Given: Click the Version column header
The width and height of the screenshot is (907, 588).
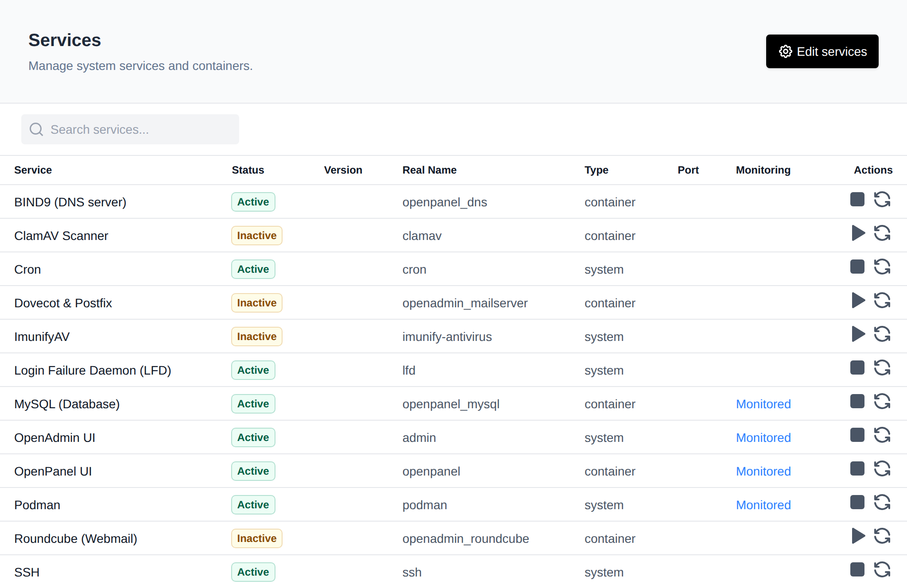Looking at the screenshot, I should click(343, 170).
